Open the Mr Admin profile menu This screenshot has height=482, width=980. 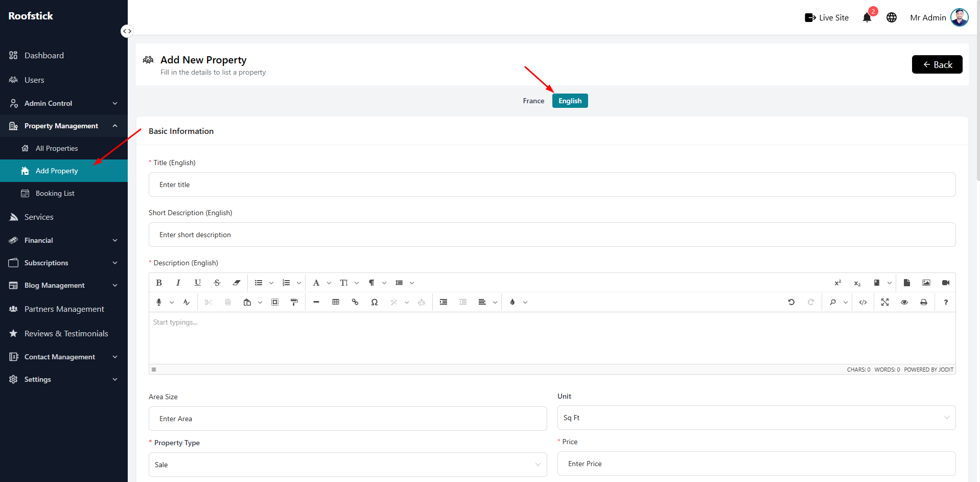click(x=939, y=17)
